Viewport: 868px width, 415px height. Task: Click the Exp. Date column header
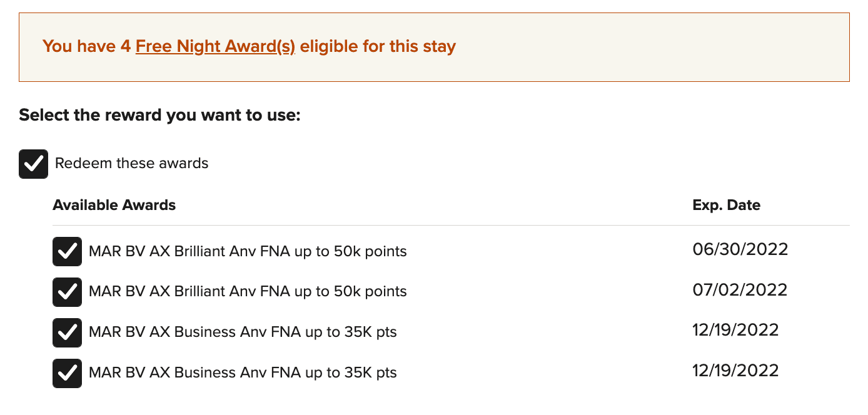[726, 205]
